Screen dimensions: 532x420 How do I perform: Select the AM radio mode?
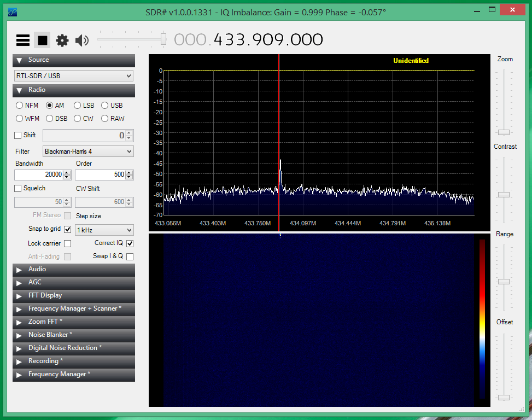[55, 106]
